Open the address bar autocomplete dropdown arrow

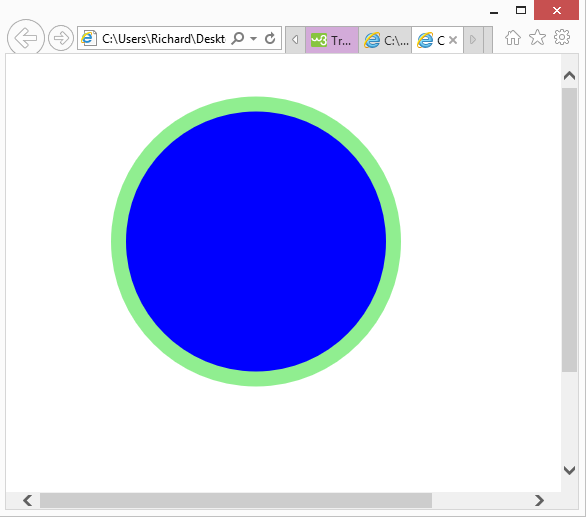coord(253,39)
